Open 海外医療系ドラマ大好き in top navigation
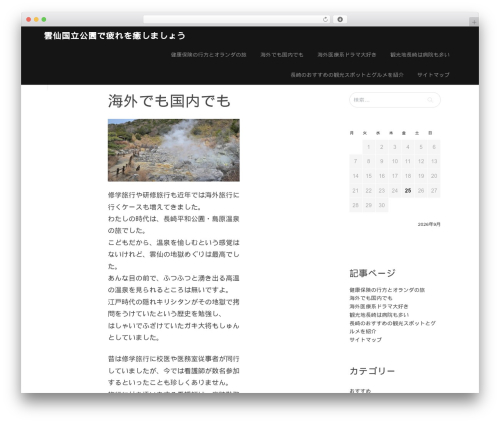This screenshot has height=423, width=500. [347, 55]
